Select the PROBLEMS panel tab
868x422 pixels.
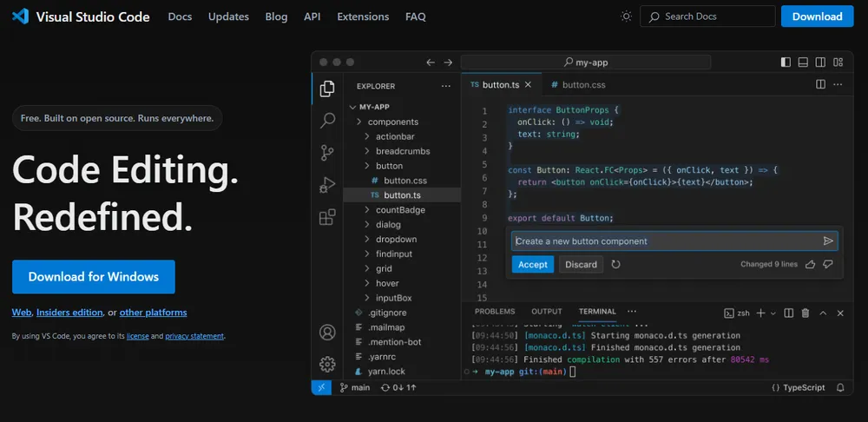point(495,312)
